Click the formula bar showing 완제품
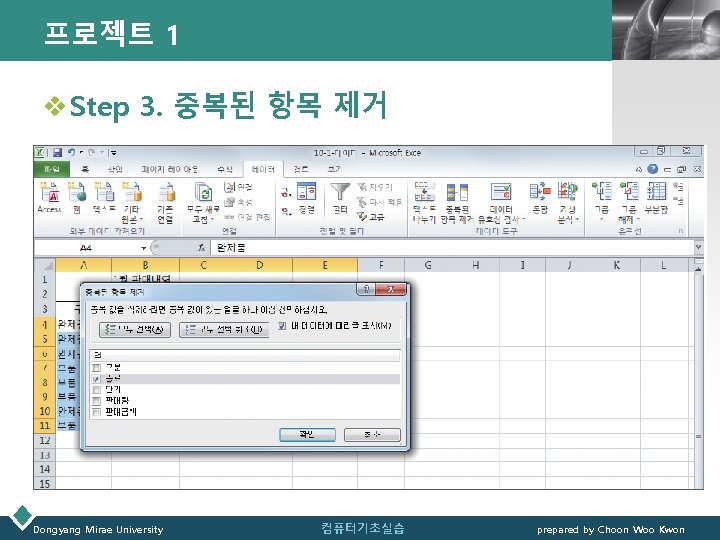 click(x=452, y=248)
